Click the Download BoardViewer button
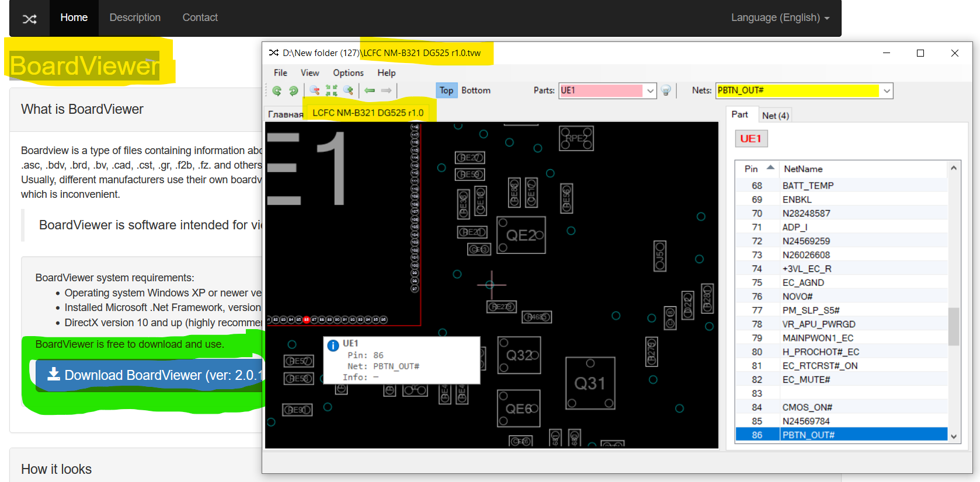Viewport: 980px width, 482px height. point(150,375)
